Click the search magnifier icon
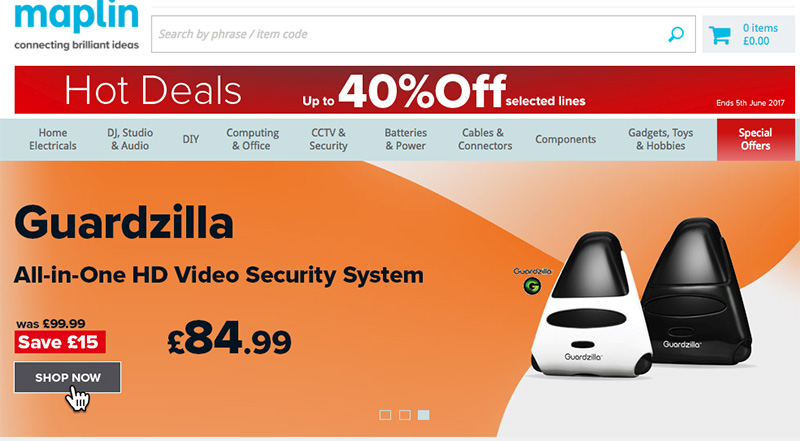 coord(676,34)
